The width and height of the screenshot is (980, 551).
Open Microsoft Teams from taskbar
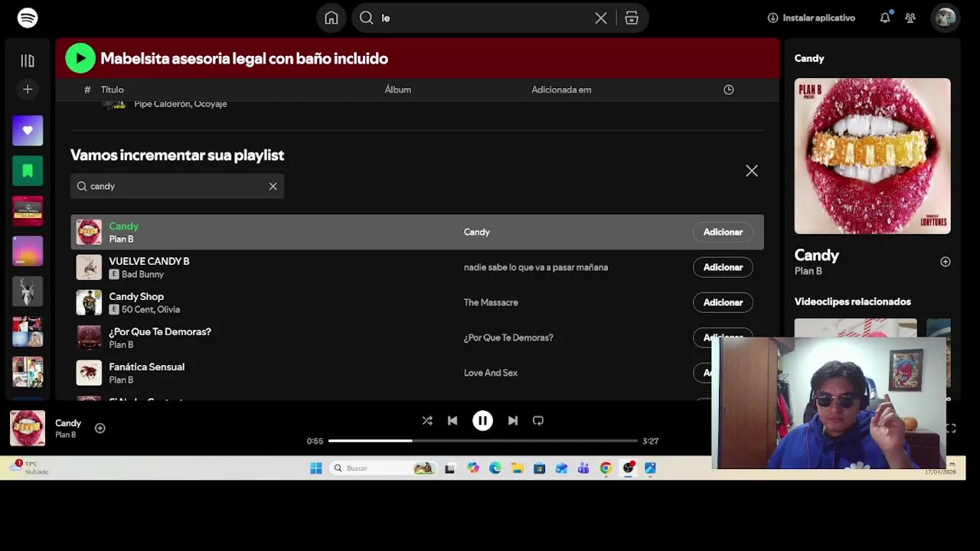click(583, 468)
